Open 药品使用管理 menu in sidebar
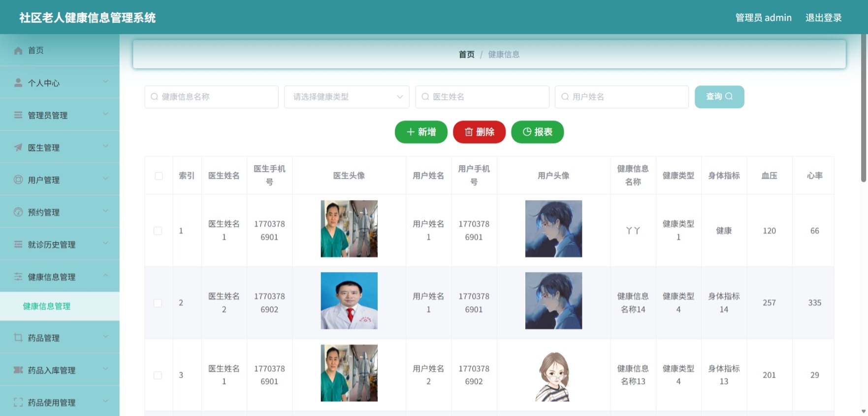This screenshot has width=868, height=416. 60,402
